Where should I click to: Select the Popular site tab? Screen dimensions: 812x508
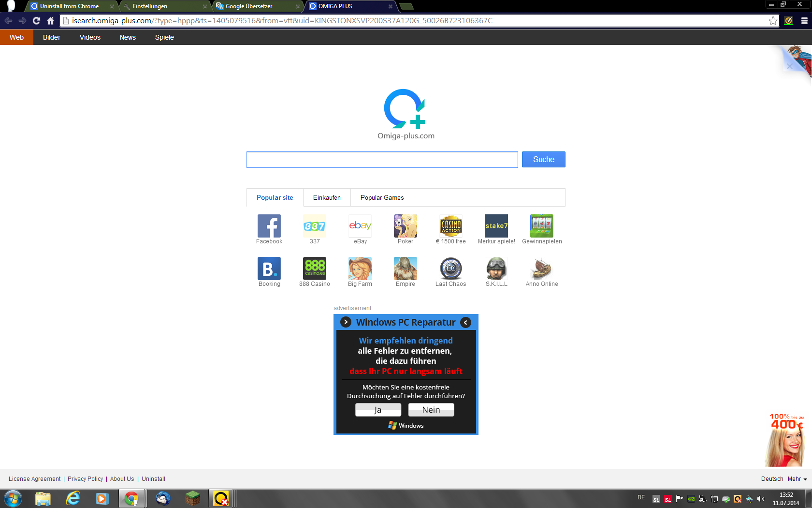[x=275, y=197]
